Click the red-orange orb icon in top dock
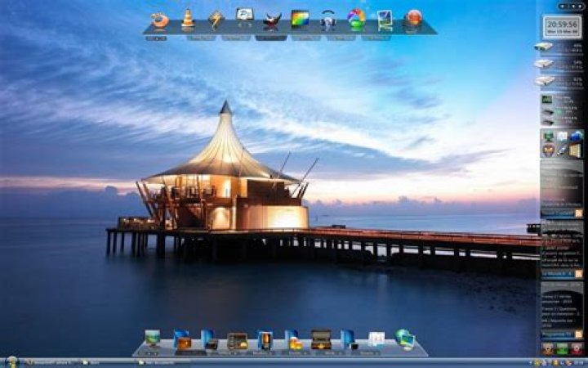 tap(413, 18)
